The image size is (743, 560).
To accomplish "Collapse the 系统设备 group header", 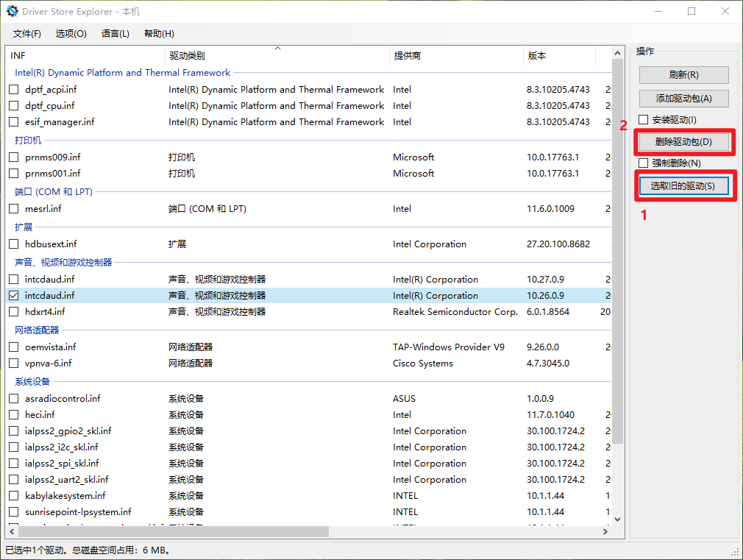I will pos(32,381).
